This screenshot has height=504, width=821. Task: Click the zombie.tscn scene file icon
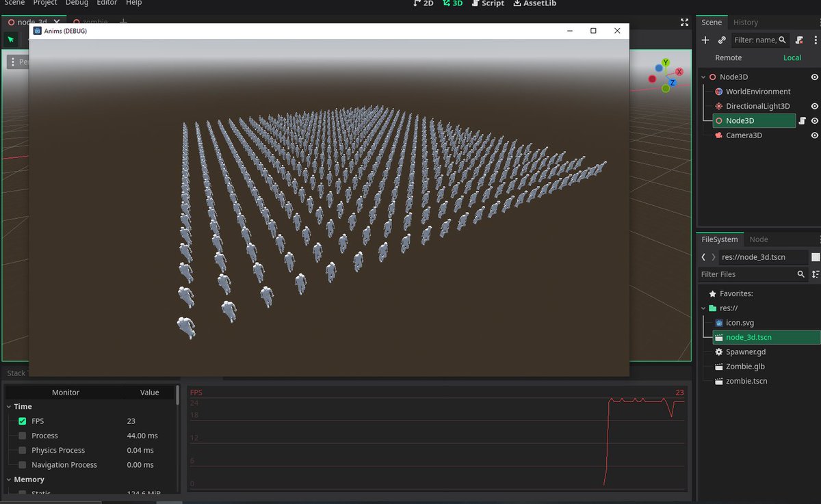719,381
